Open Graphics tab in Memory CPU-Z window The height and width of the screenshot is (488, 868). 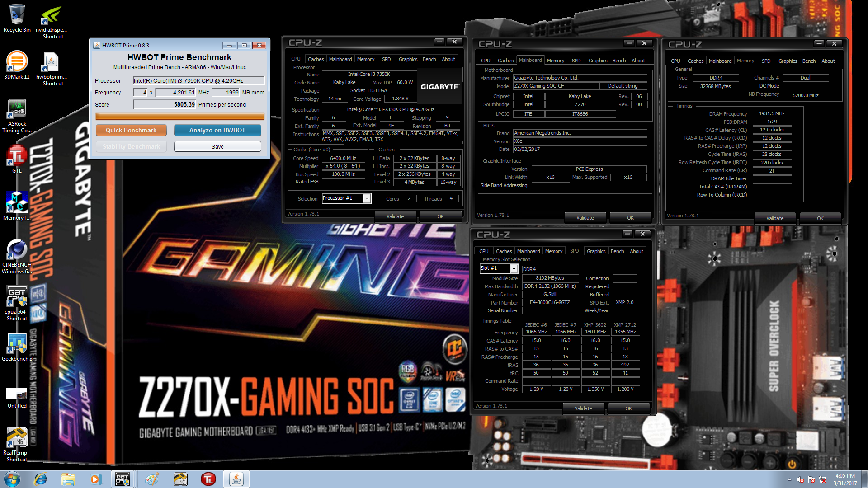788,61
